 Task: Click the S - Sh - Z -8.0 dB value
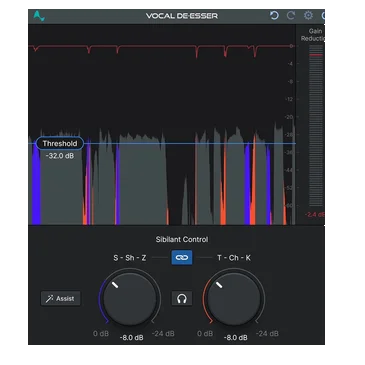[x=132, y=337]
